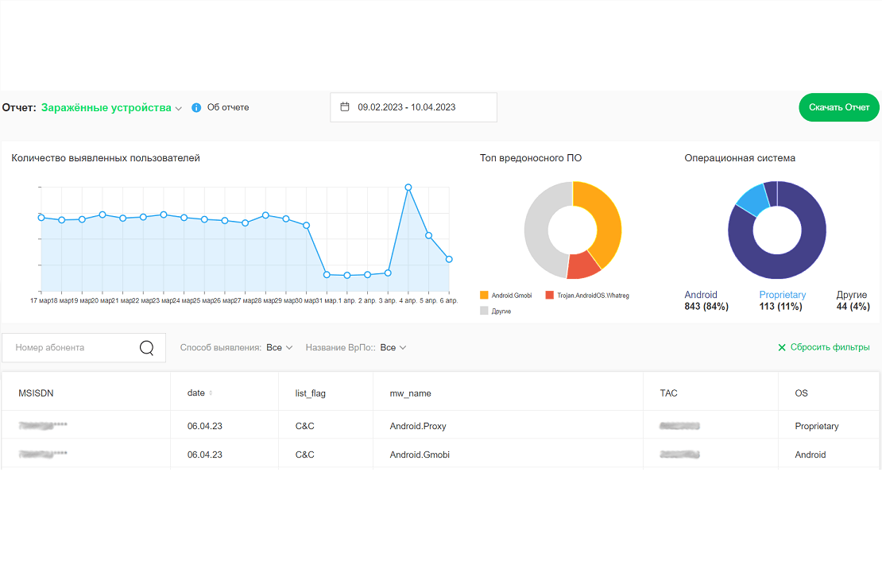Click the peak data point on 4 апр.
Image resolution: width=882 pixels, height=588 pixels.
408,188
